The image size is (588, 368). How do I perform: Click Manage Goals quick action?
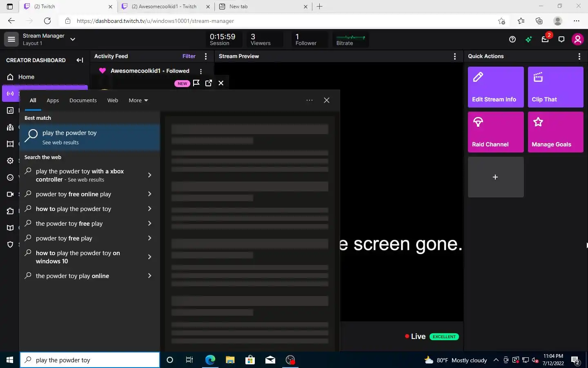click(x=555, y=132)
